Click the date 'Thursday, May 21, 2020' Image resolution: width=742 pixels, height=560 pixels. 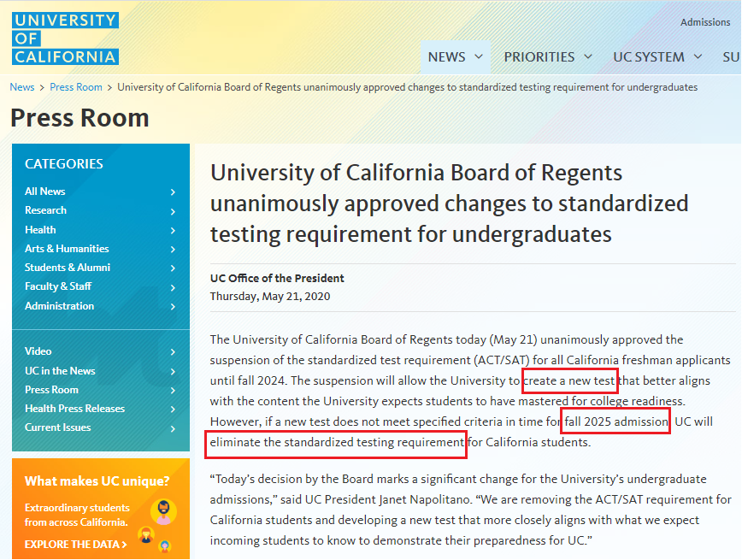(270, 297)
